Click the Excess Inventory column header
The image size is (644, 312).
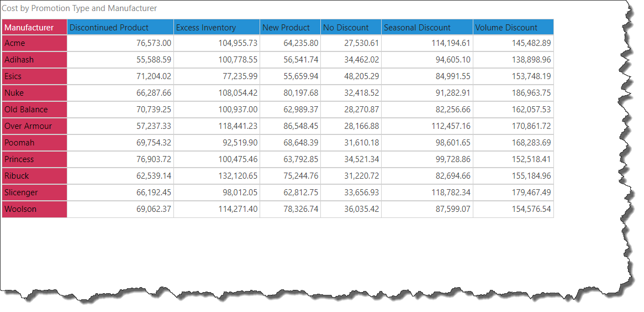[x=216, y=27]
